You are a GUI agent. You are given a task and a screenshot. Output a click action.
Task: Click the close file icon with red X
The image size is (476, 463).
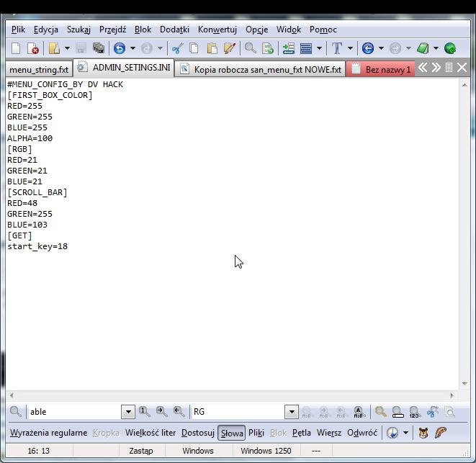coord(33,48)
